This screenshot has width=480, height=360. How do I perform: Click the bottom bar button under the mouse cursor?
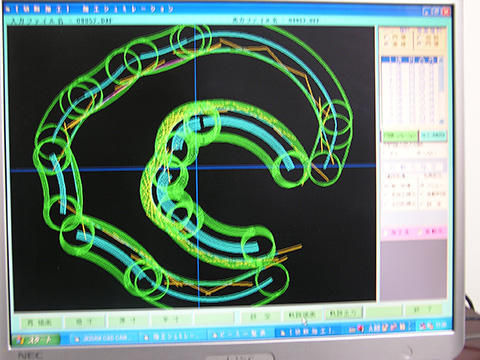click(x=303, y=315)
